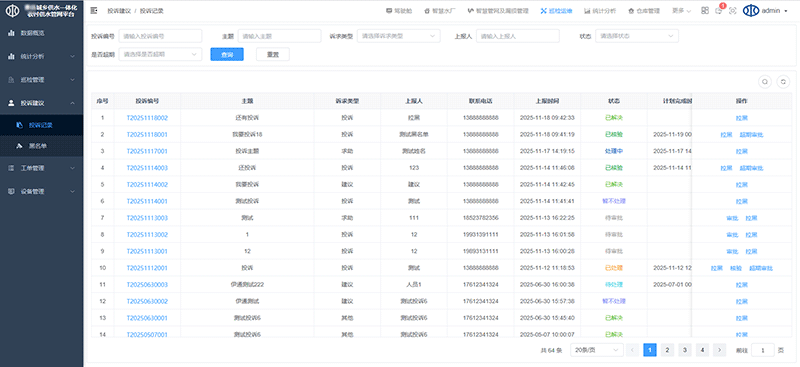The width and height of the screenshot is (800, 367).
Task: Open the 更多 dropdown in top navigation
Action: pos(681,11)
